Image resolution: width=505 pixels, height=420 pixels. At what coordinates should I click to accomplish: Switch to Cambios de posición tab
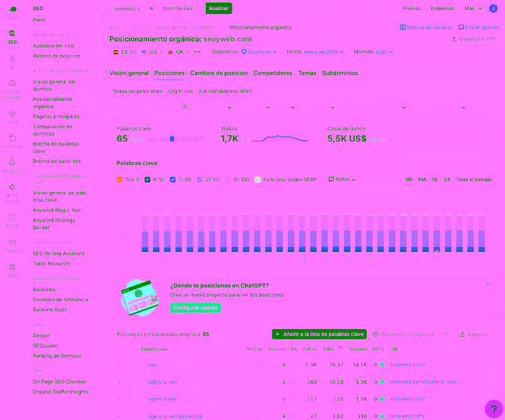219,73
